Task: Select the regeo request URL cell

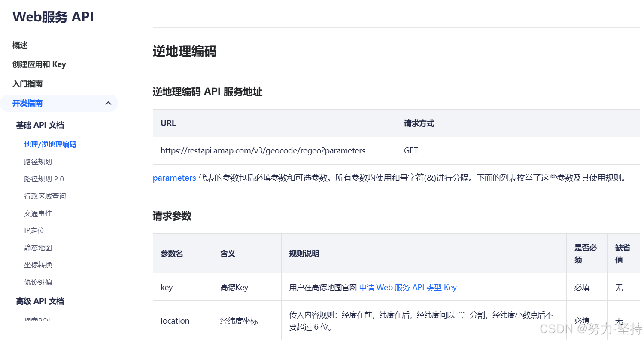Action: (262, 150)
